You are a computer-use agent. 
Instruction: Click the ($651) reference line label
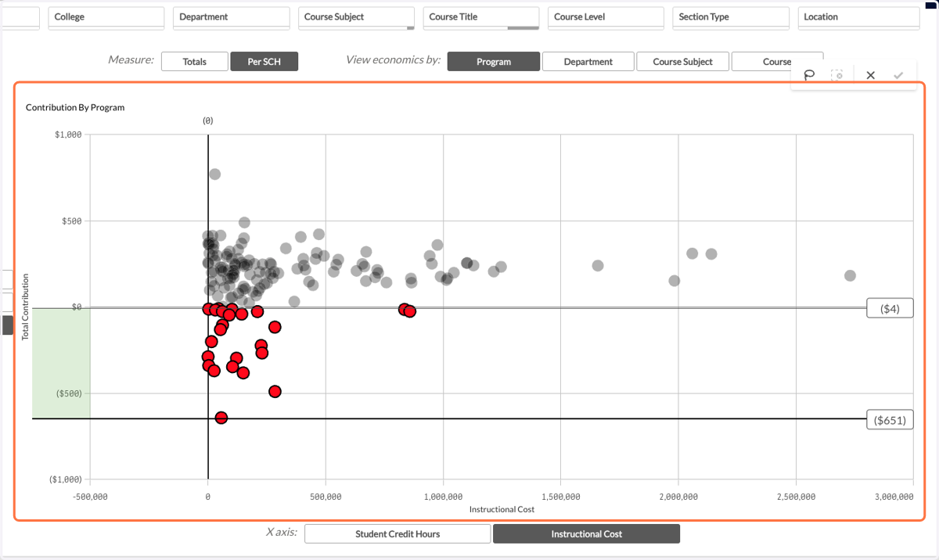tap(890, 420)
